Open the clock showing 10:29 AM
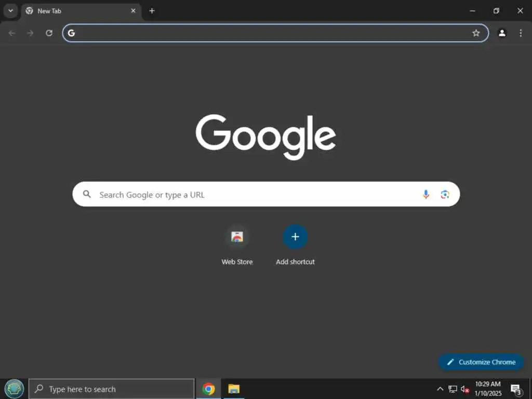Image resolution: width=532 pixels, height=399 pixels. point(488,389)
